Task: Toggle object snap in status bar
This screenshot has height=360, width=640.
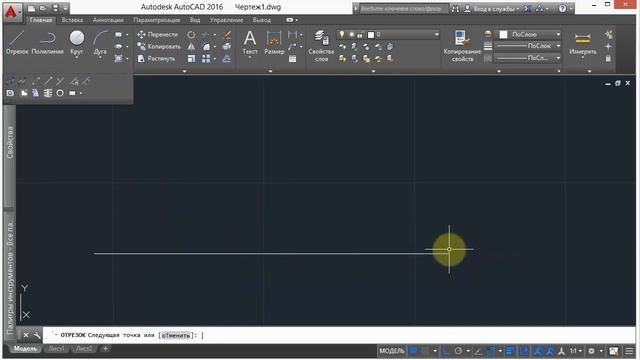Action: 491,351
